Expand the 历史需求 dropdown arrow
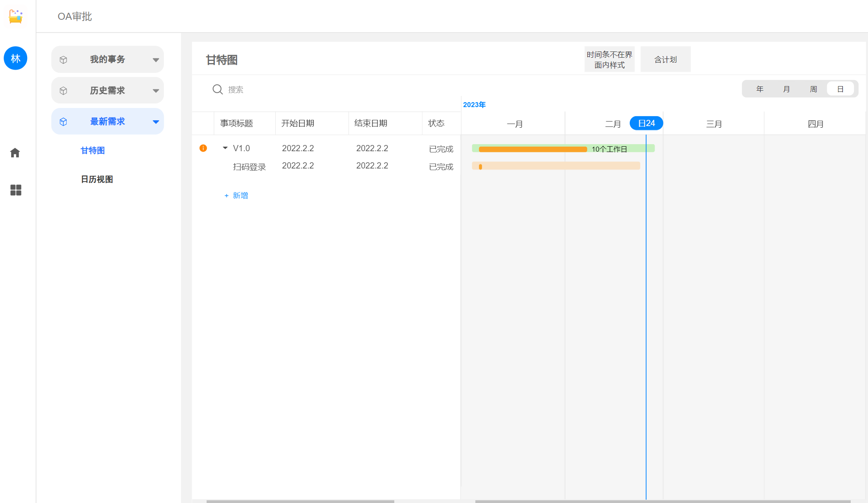868x503 pixels. [156, 91]
